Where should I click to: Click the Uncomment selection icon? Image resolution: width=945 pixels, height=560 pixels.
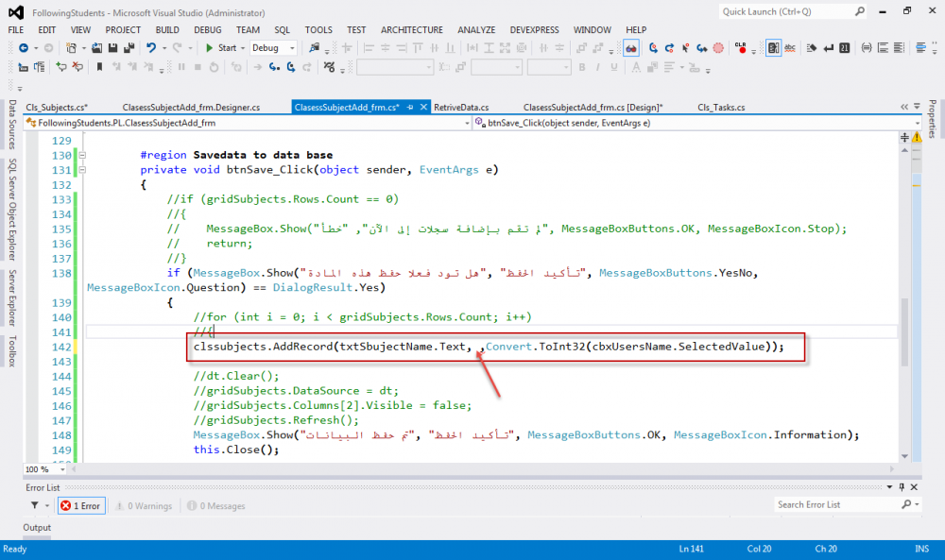pyautogui.click(x=77, y=67)
